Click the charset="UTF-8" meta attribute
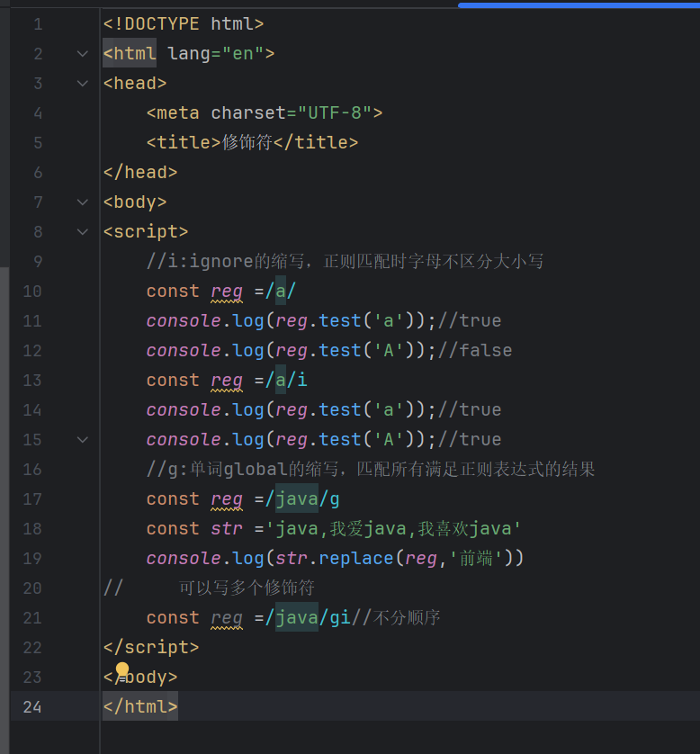 click(292, 113)
